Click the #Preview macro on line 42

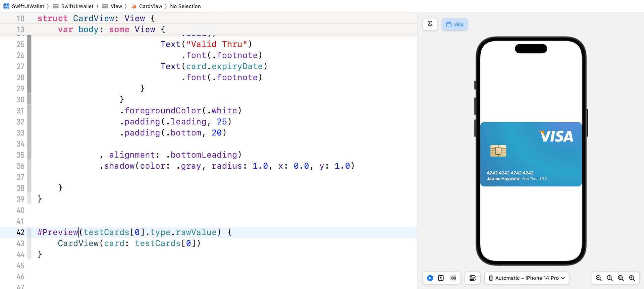[x=58, y=232]
